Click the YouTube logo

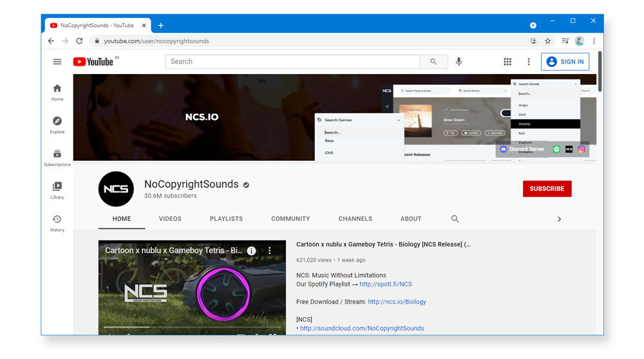click(x=93, y=62)
